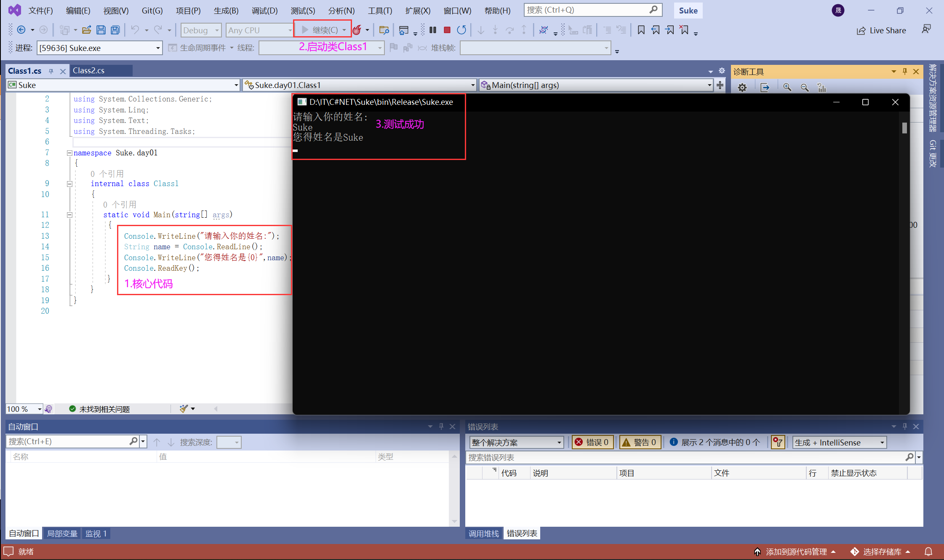The image size is (944, 560).
Task: Click the Live Share button
Action: [881, 30]
